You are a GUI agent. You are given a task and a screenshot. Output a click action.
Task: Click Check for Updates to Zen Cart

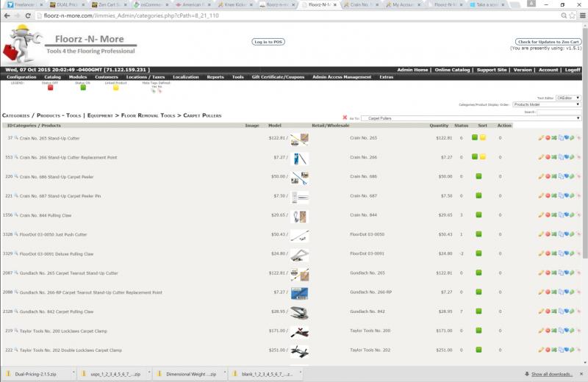pos(548,42)
